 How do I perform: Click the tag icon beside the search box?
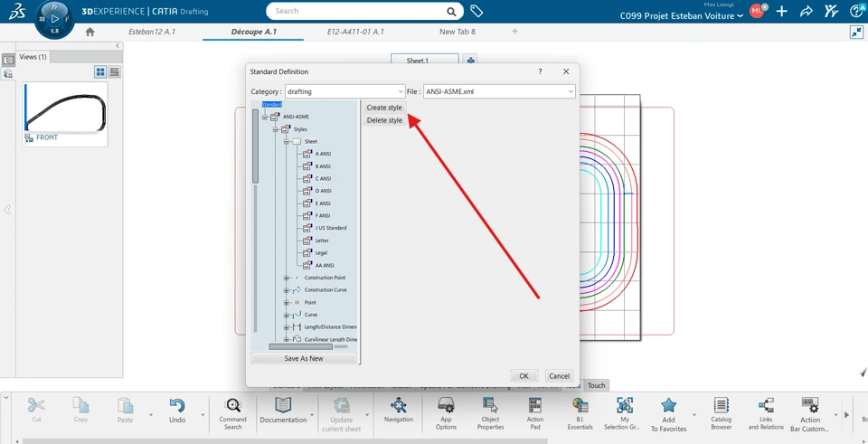click(476, 11)
